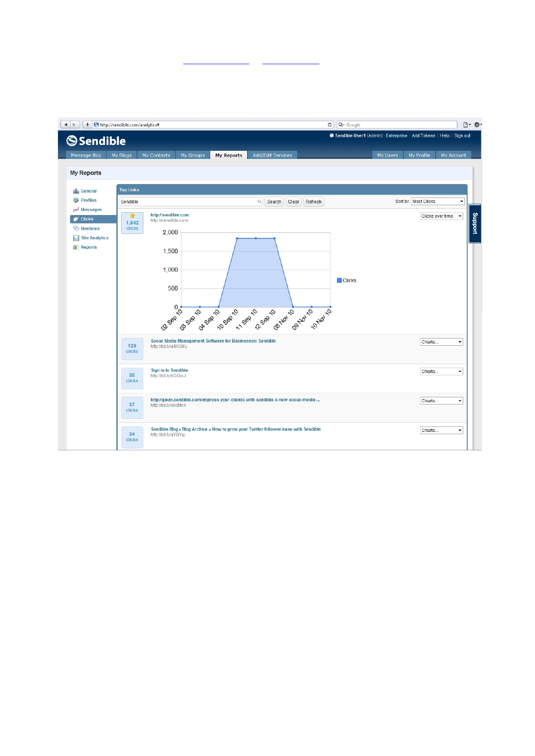Viewport: 535px width, 756px height.
Task: Switch to the My Blogs tab
Action: pos(122,155)
